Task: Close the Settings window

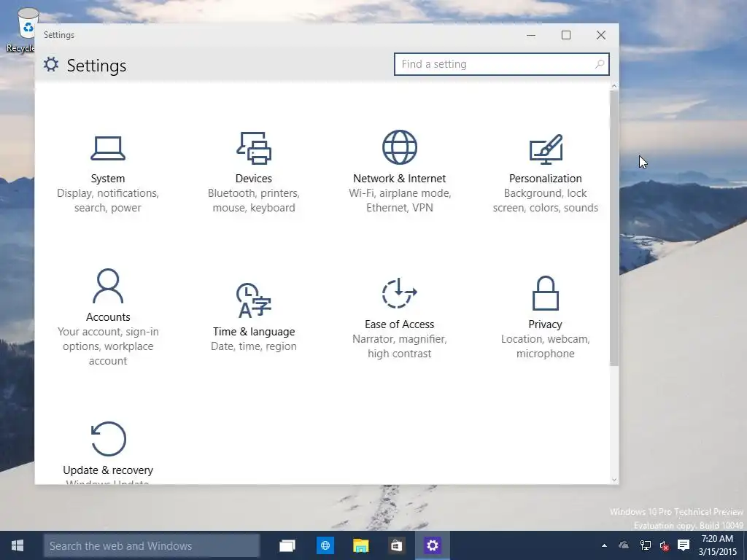Action: click(x=601, y=35)
